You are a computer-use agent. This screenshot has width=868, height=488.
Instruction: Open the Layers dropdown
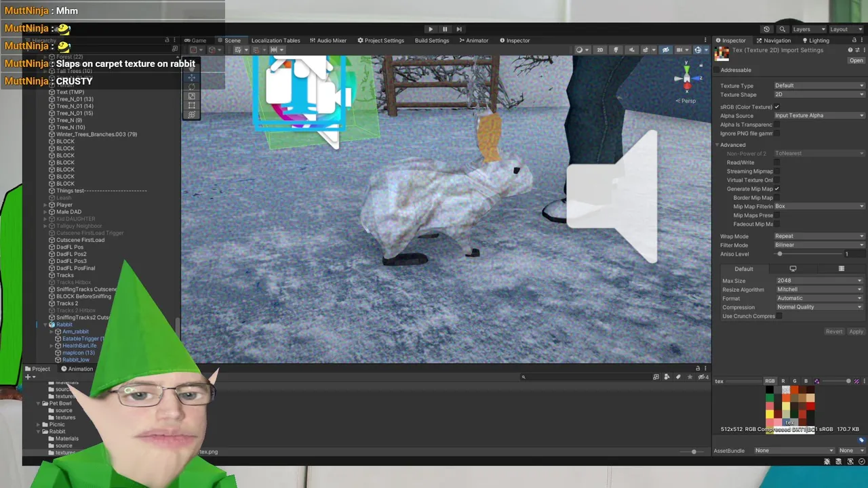coord(810,29)
